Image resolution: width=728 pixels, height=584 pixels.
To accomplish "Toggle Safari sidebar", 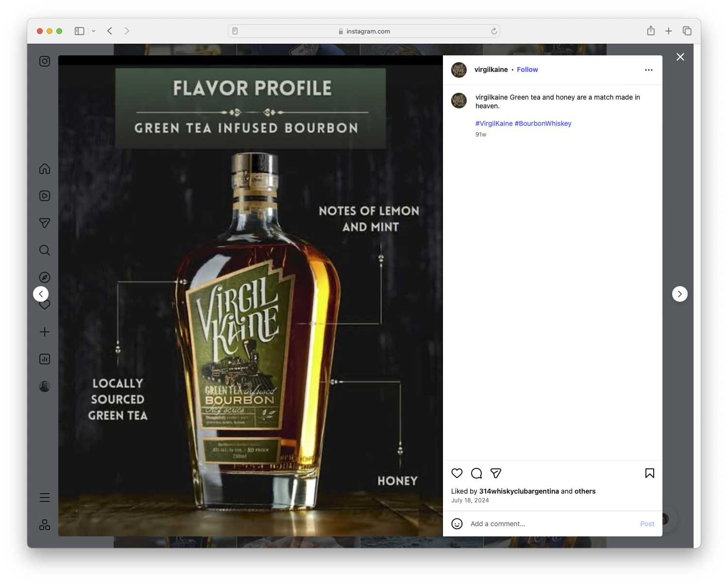I will (x=80, y=31).
